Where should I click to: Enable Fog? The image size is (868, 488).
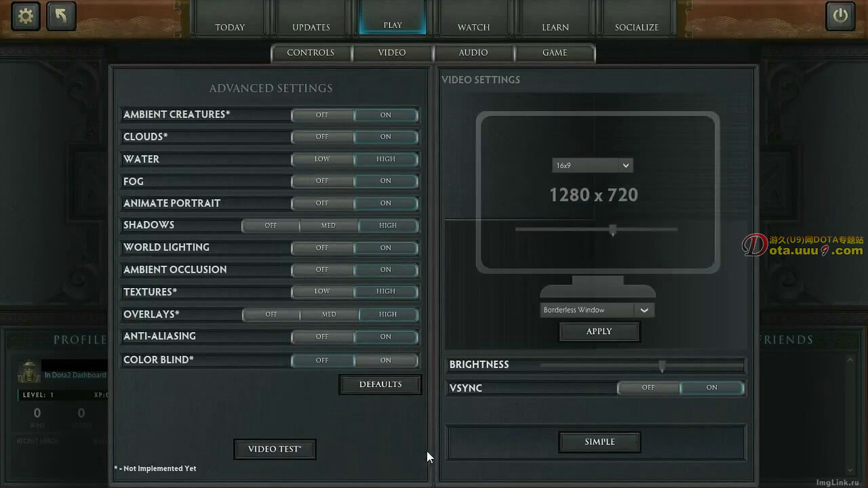pos(386,181)
